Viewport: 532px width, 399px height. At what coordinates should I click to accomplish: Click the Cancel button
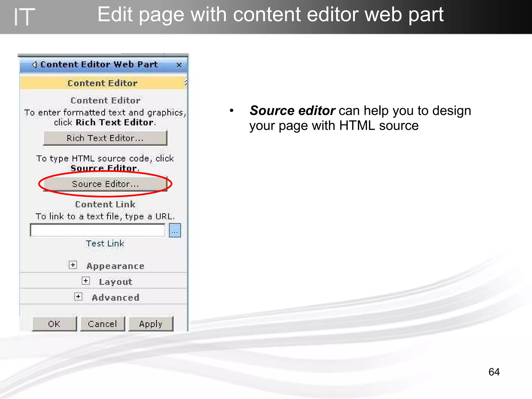pyautogui.click(x=102, y=324)
